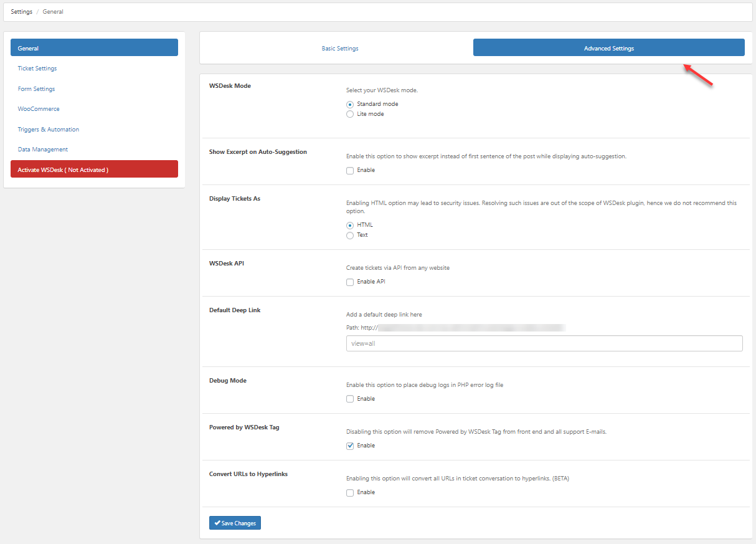
Task: Click the 'Path: http://' text
Action: coord(362,328)
